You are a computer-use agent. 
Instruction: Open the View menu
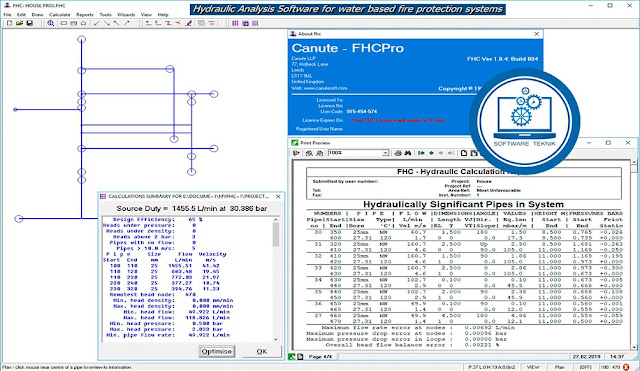[x=146, y=15]
